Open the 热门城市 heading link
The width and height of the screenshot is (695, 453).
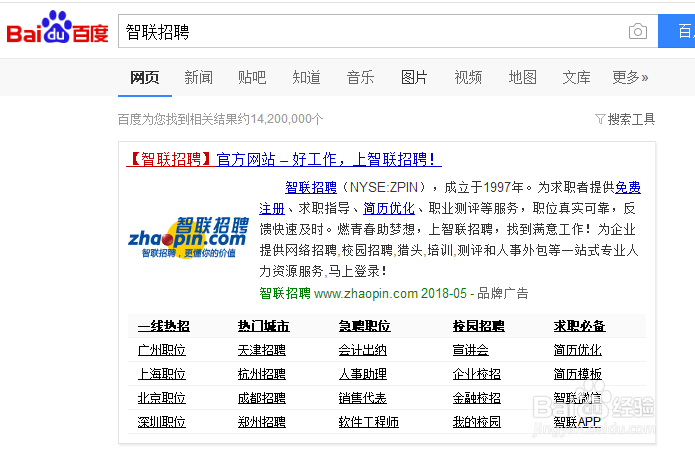[x=263, y=326]
